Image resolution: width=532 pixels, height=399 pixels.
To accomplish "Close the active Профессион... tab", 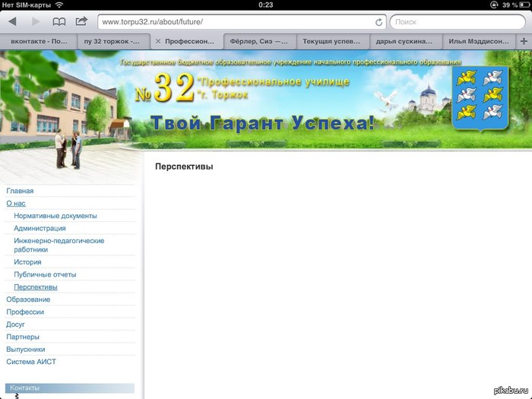I will coord(158,42).
